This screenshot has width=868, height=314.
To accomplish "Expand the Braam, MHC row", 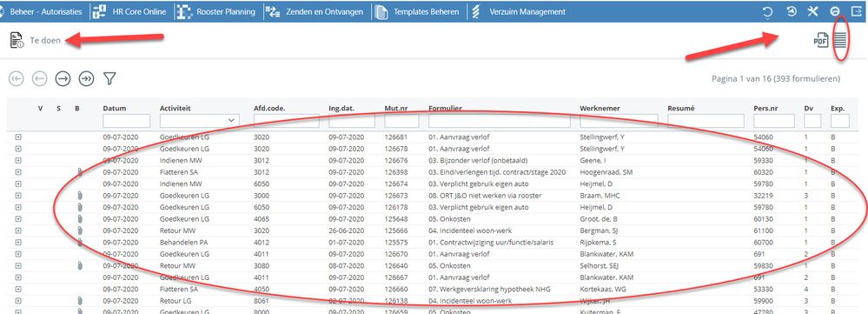I will point(17,196).
